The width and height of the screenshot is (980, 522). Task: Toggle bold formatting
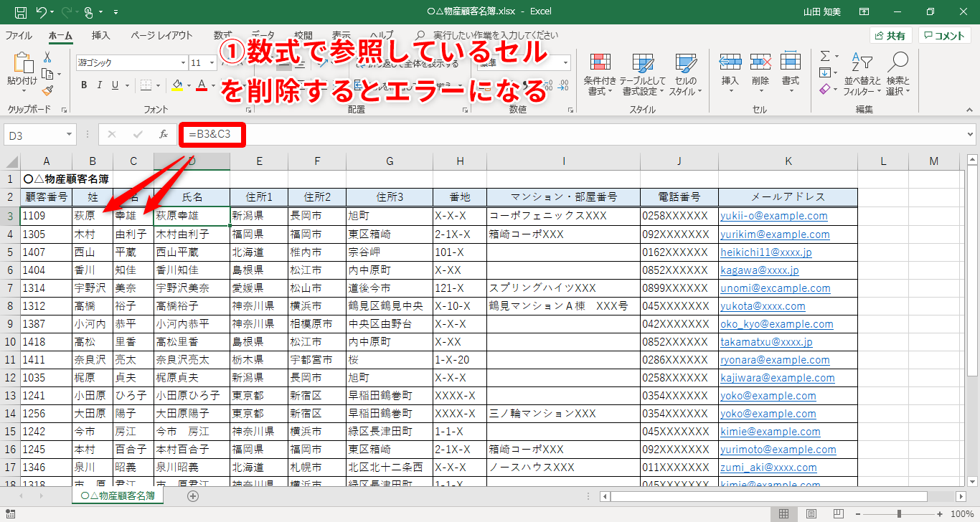point(84,85)
